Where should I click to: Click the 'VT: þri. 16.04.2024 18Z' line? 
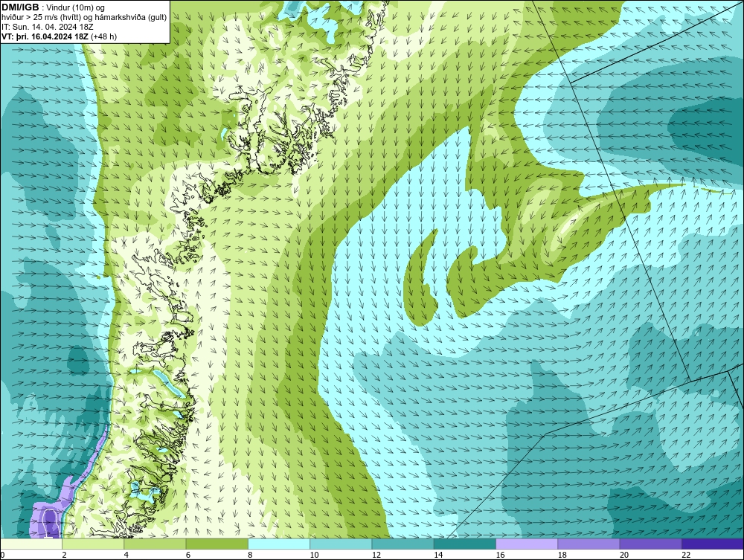(x=45, y=36)
